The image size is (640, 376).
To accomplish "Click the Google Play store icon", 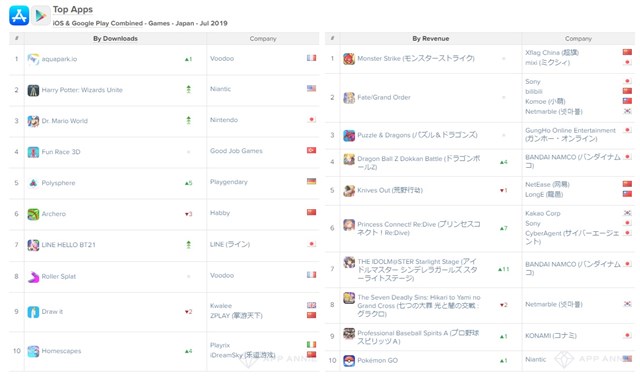I will click(41, 16).
